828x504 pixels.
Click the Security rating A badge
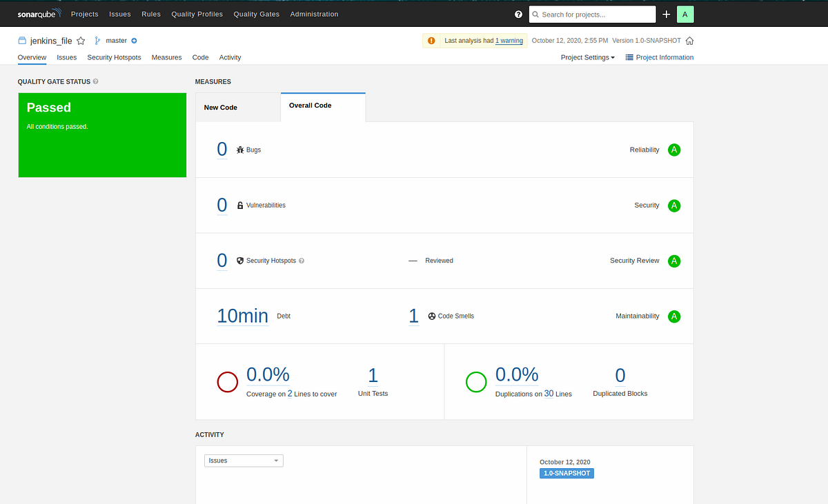pos(674,205)
